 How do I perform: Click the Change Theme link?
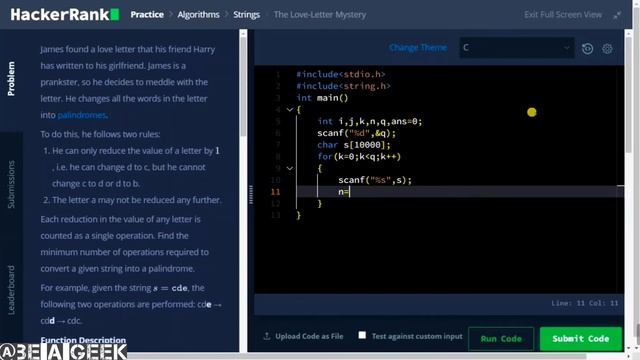click(418, 48)
